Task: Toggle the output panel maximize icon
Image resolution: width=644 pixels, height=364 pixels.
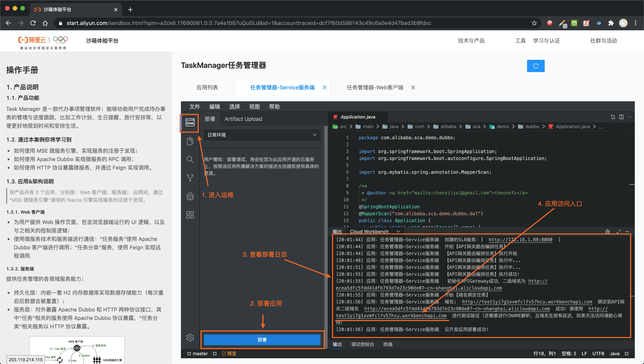Action: [x=619, y=232]
